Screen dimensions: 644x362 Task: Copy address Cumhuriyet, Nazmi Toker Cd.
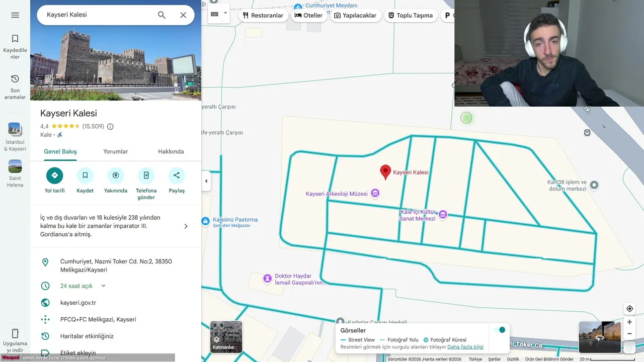coord(116,266)
